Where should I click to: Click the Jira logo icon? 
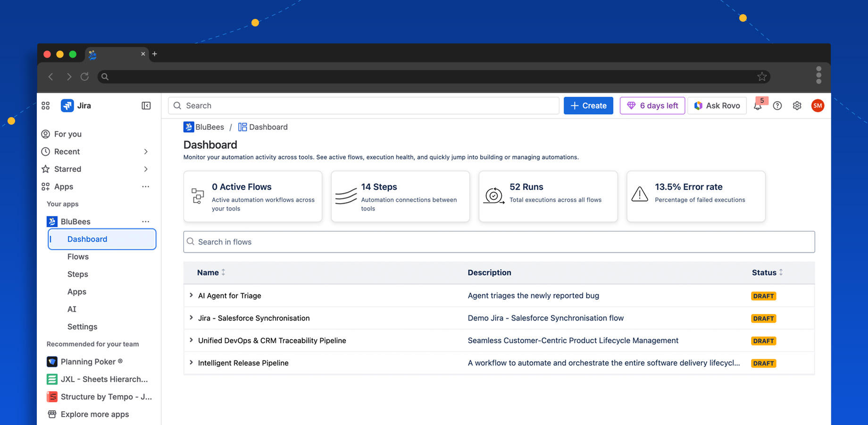click(x=67, y=106)
